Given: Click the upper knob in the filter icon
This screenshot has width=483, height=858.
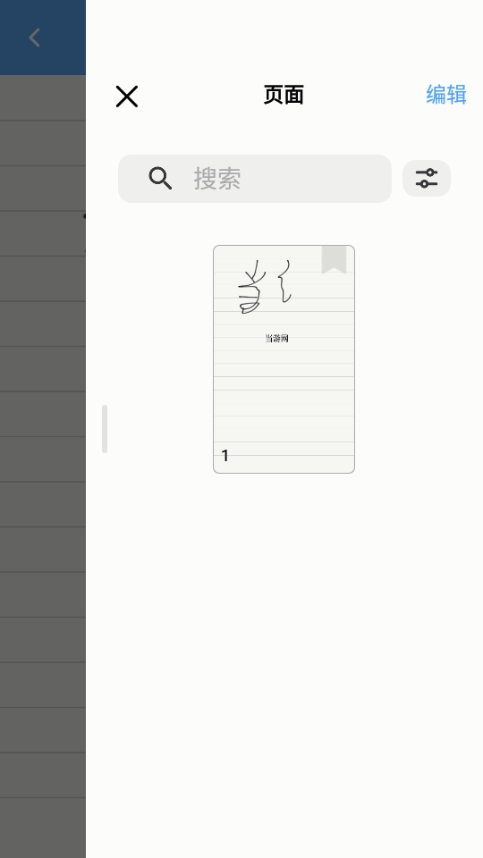Looking at the screenshot, I should click(430, 173).
